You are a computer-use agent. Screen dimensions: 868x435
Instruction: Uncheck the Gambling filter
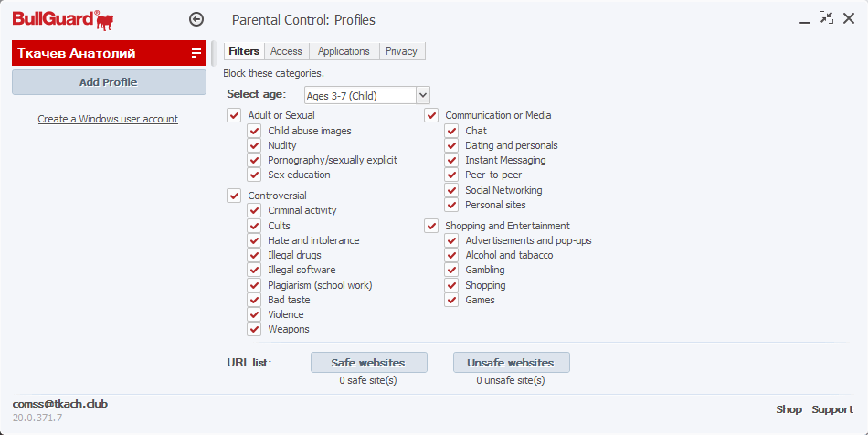451,270
